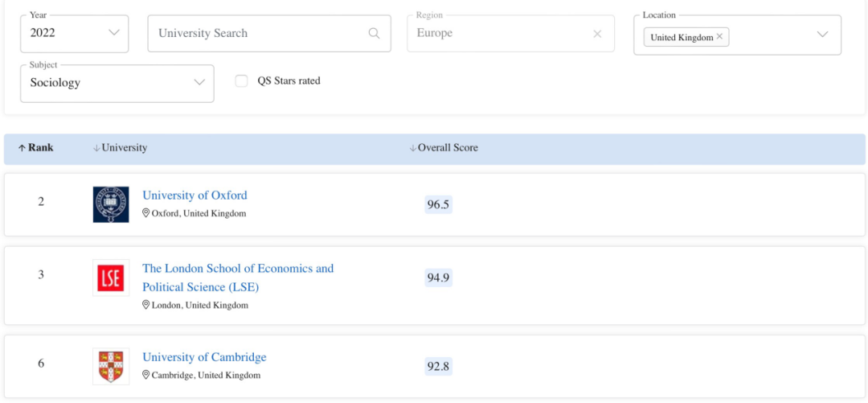
Task: Sort by Overall Score column header
Action: [444, 148]
